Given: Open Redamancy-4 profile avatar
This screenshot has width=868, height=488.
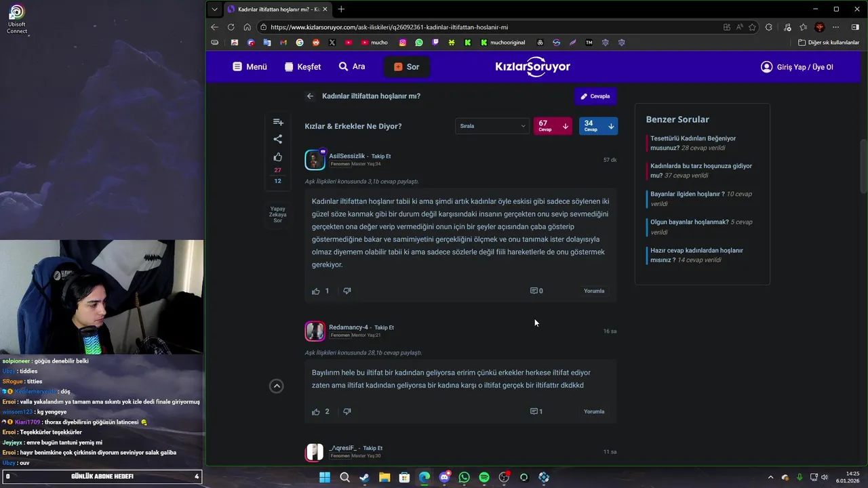Looking at the screenshot, I should [315, 331].
